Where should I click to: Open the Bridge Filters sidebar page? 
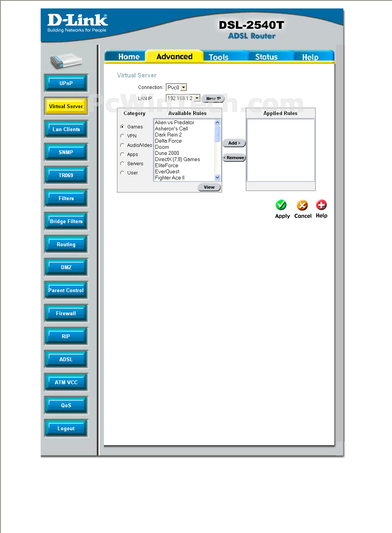click(66, 221)
